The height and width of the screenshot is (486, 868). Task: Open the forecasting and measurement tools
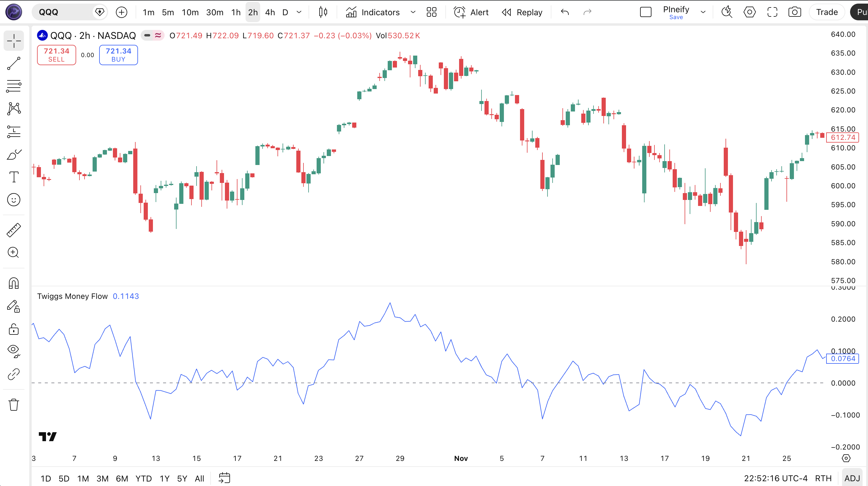(14, 132)
